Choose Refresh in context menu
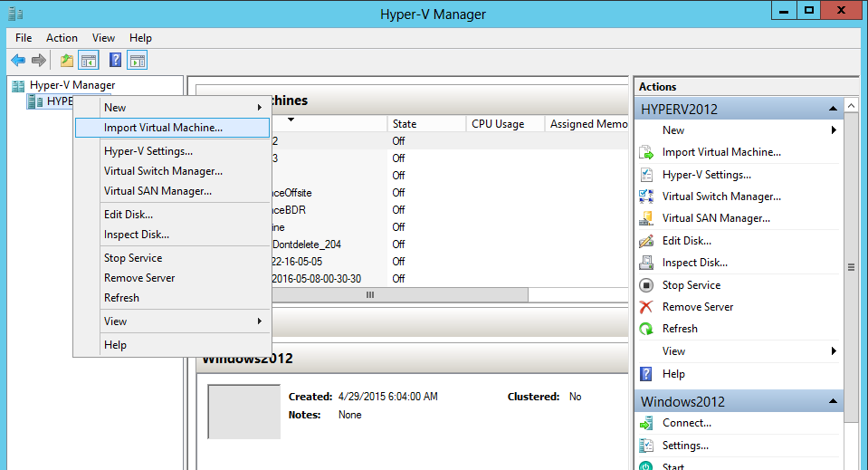Screen dimensions: 868x470 click(172, 298)
